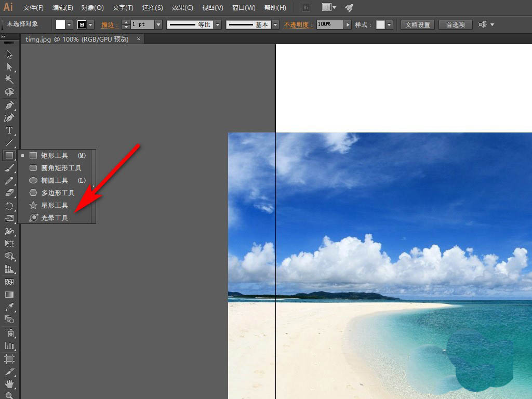Click the 样式 graphic style swatch
The height and width of the screenshot is (399, 532).
point(380,24)
